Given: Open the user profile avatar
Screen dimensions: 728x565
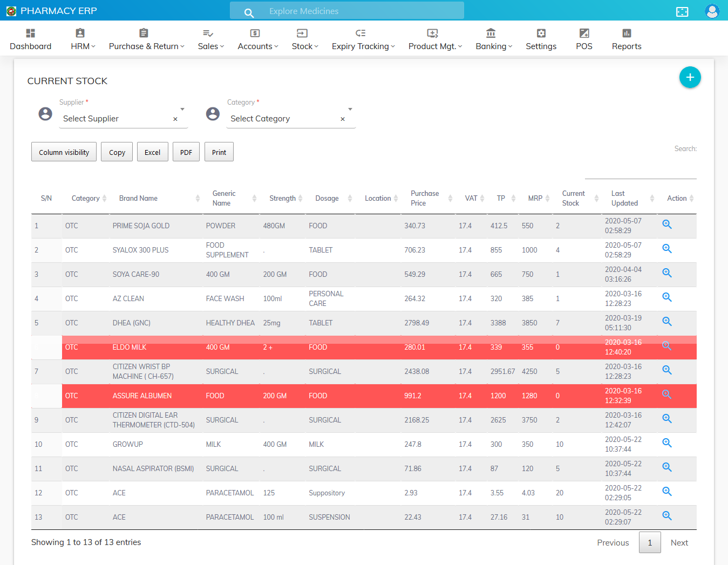Looking at the screenshot, I should click(712, 11).
